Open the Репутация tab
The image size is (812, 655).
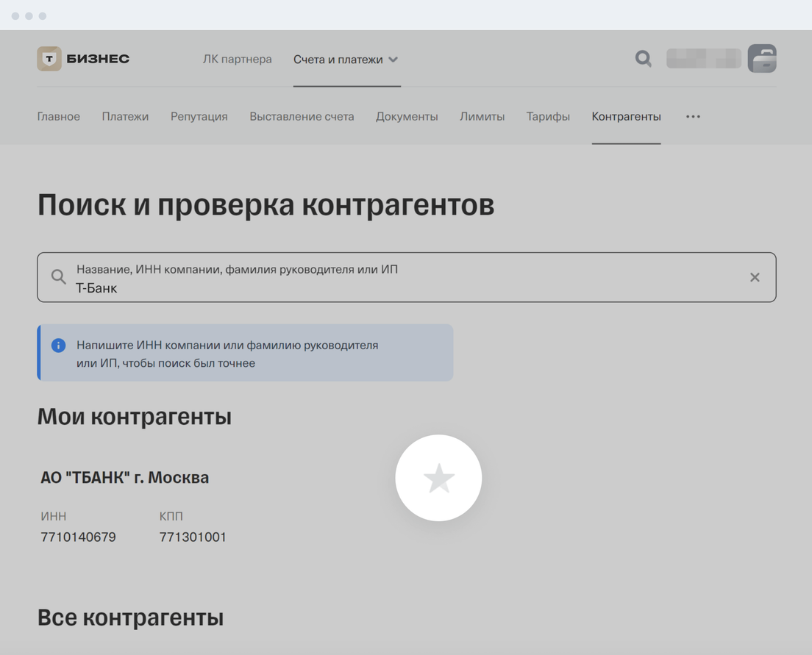[199, 116]
